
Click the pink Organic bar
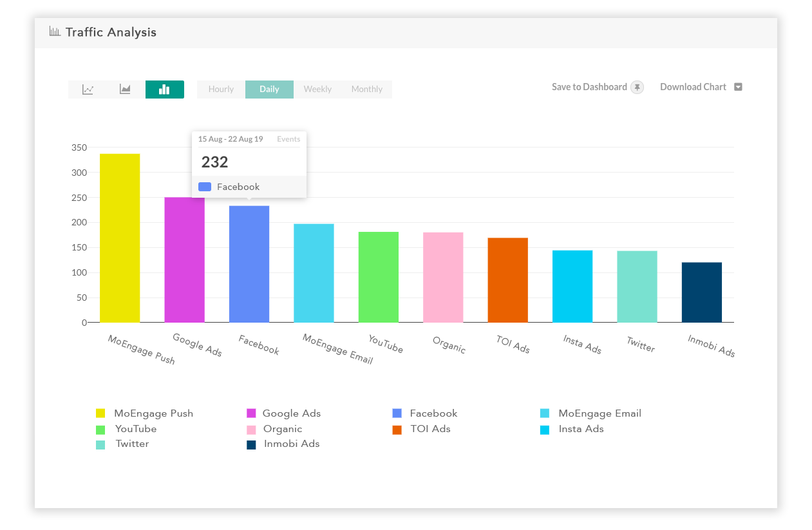(x=443, y=278)
